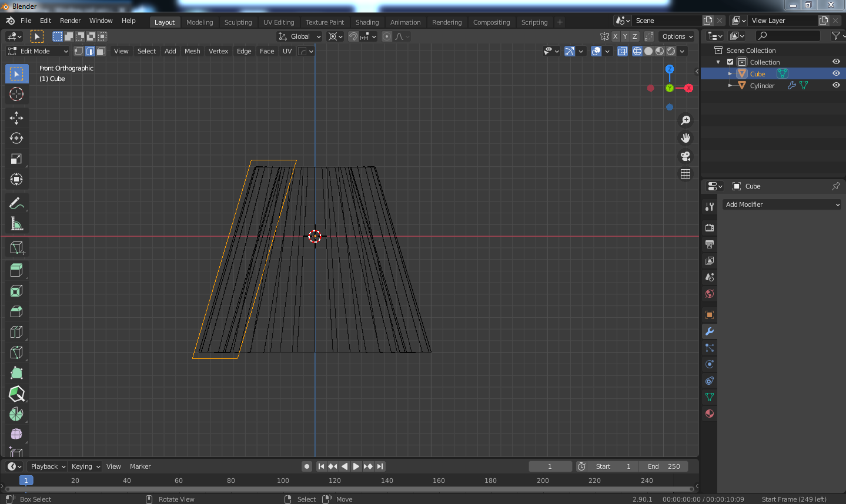The image size is (846, 504).
Task: Select the Knife tool
Action: [16, 352]
